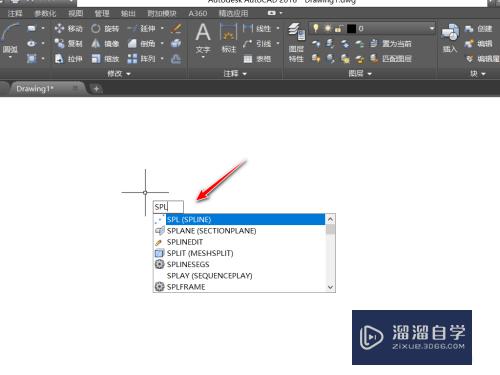Open the Extend (延伸) dropdown arrow
The width and height of the screenshot is (500, 375).
click(162, 28)
